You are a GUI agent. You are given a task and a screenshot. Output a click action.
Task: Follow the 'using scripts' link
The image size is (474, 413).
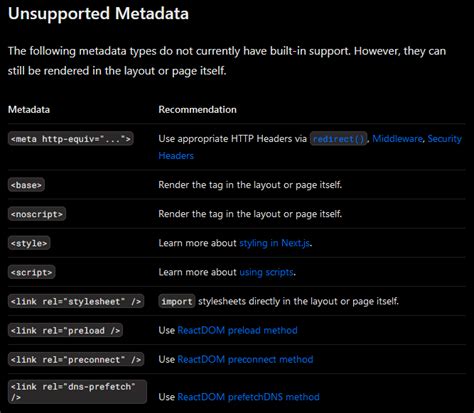(x=267, y=272)
